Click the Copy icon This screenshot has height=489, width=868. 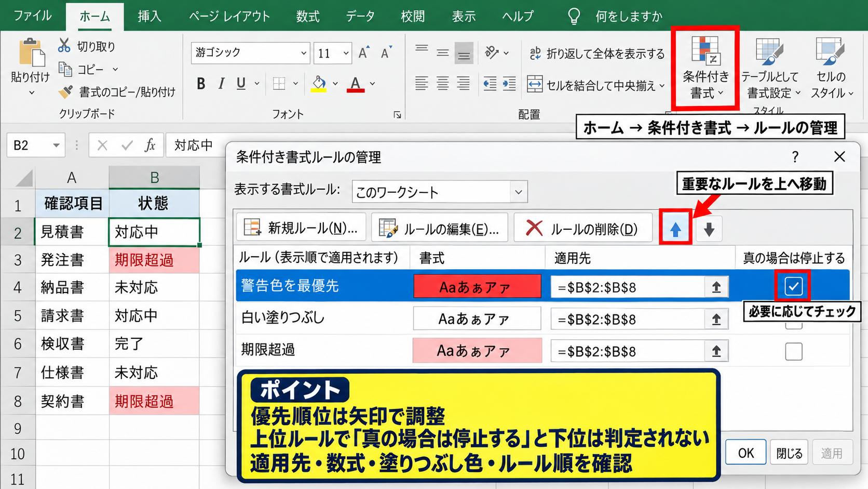click(65, 69)
